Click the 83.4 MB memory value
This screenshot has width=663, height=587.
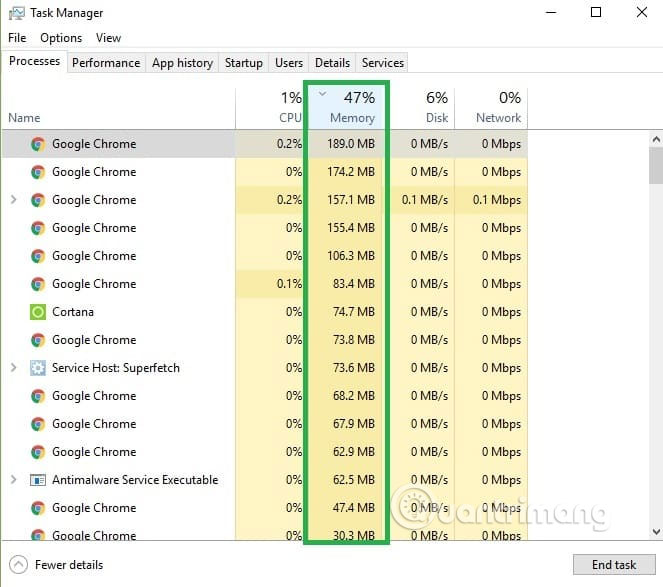[354, 284]
